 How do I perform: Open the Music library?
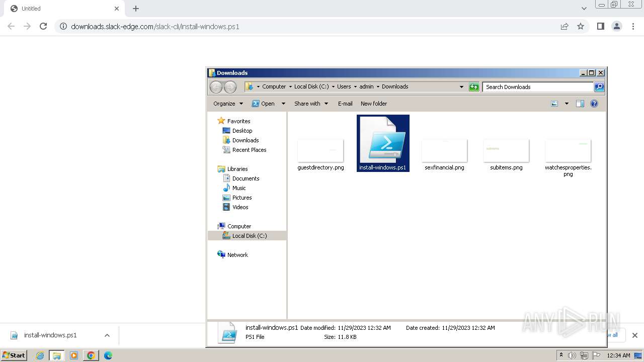(239, 188)
